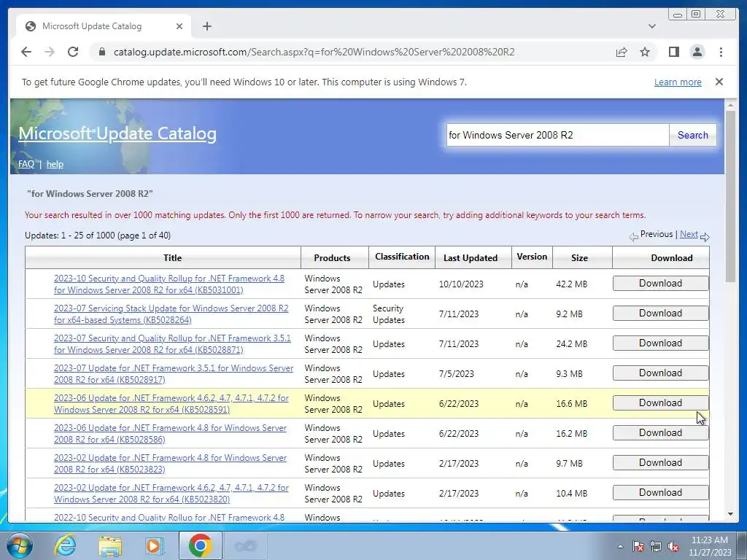The height and width of the screenshot is (560, 747).
Task: Open KB5023820 update link
Action: (171, 494)
